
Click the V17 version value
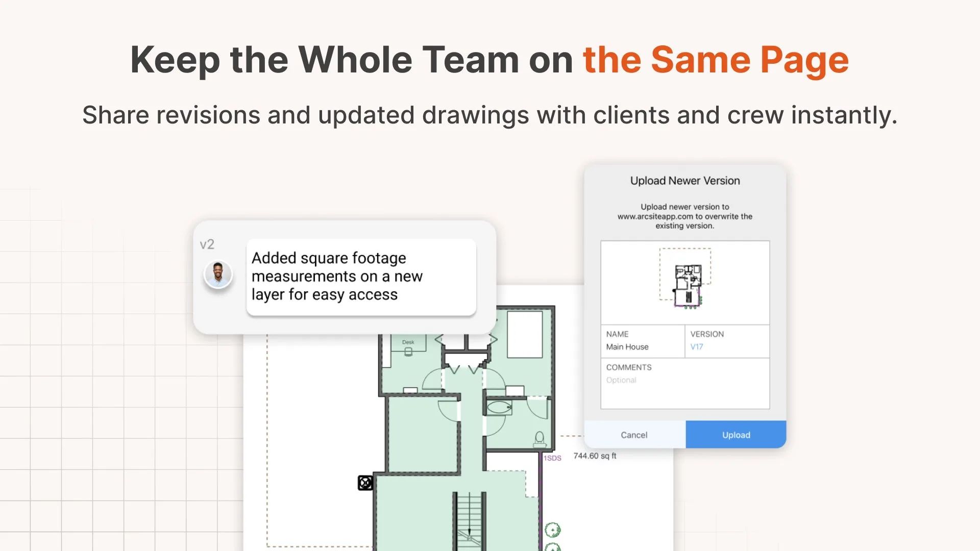click(697, 347)
